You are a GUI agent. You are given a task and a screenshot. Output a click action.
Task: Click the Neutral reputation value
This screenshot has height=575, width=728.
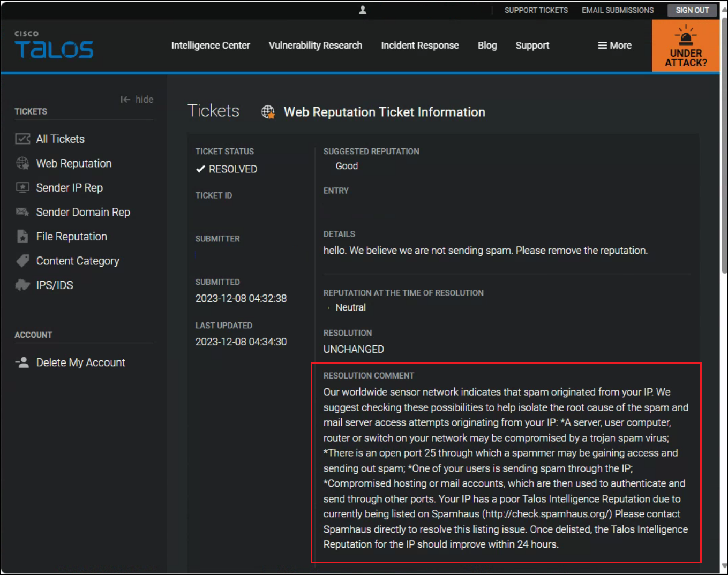(x=350, y=307)
